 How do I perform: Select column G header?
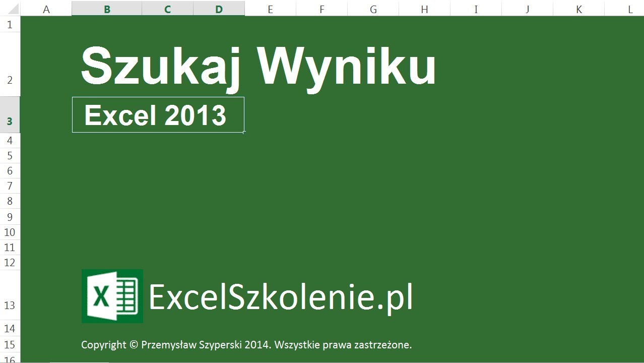pyautogui.click(x=373, y=9)
